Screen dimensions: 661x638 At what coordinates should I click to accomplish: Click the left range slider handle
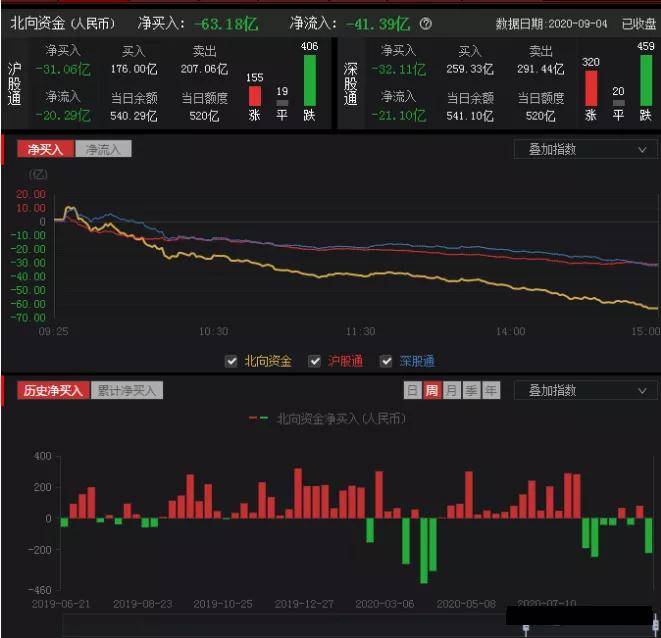click(525, 629)
